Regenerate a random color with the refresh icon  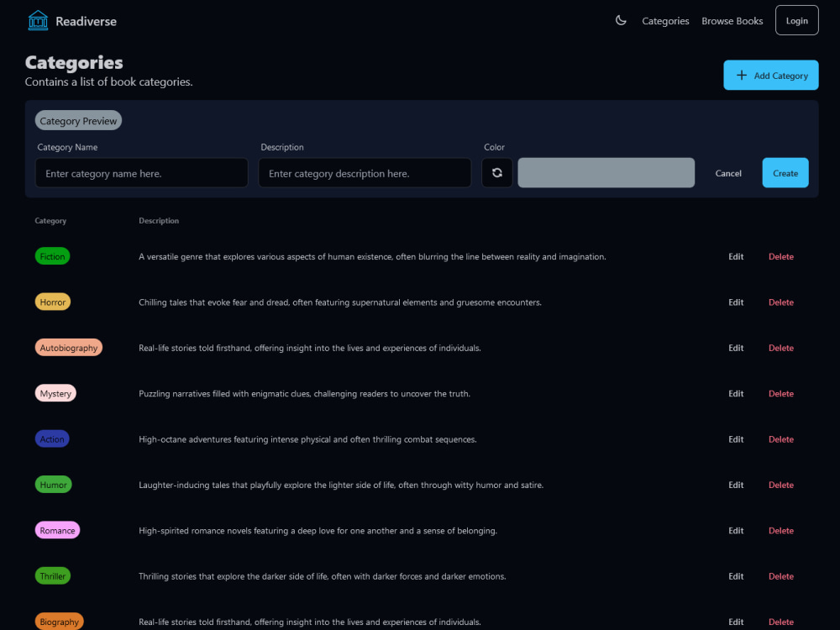click(x=496, y=172)
